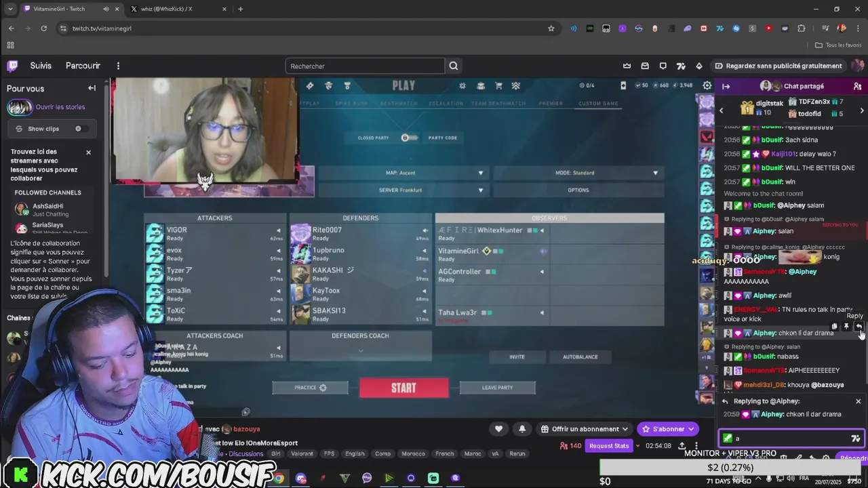Open Chrome apps grid in bookmarks bar
This screenshot has width=868, height=488.
pos(10,45)
